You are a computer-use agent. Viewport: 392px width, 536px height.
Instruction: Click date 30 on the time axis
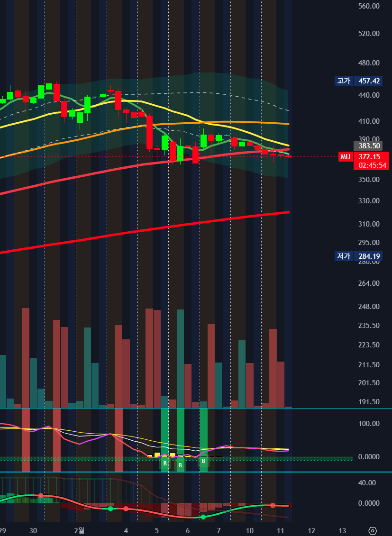coord(33,530)
